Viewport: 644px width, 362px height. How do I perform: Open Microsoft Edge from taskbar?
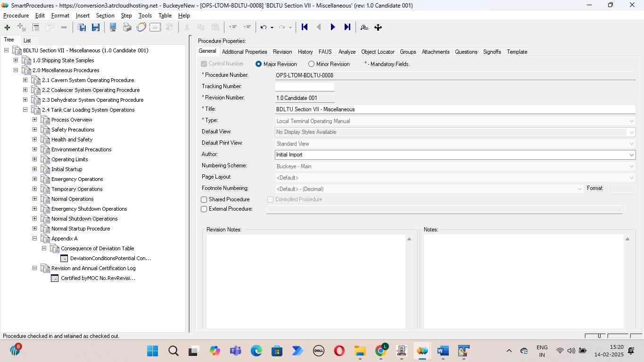pyautogui.click(x=256, y=351)
